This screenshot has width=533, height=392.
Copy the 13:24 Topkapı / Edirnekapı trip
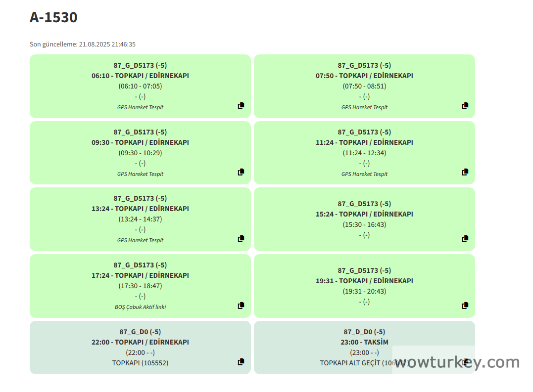[x=241, y=239]
